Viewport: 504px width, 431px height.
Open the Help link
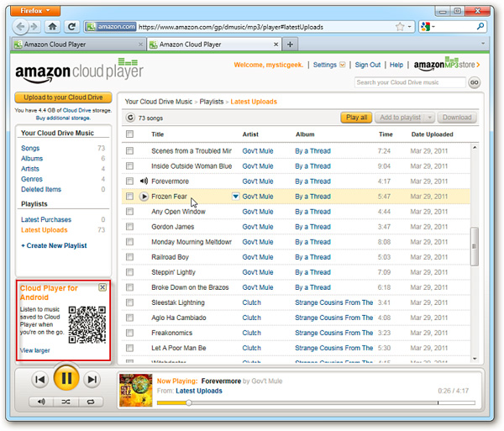396,65
